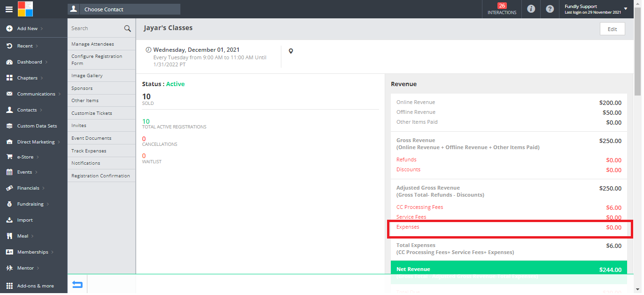
Task: Click the Edit button
Action: pos(612,29)
